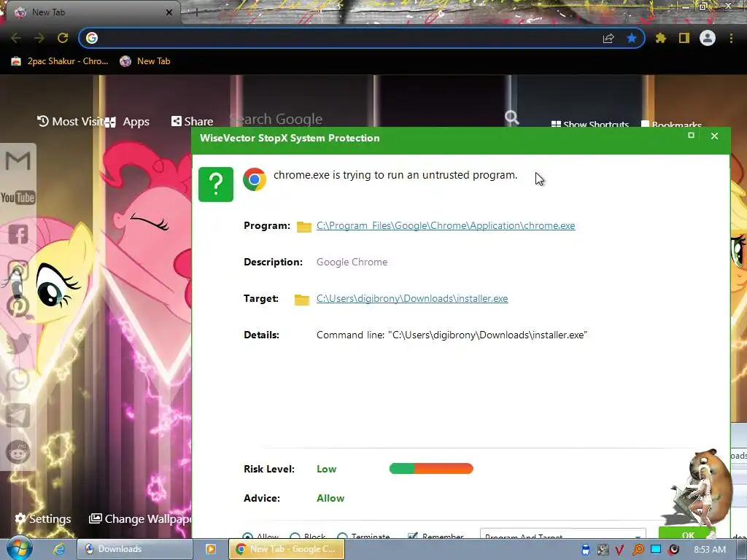Image resolution: width=747 pixels, height=560 pixels.
Task: Click the Google Chrome description text
Action: point(352,262)
